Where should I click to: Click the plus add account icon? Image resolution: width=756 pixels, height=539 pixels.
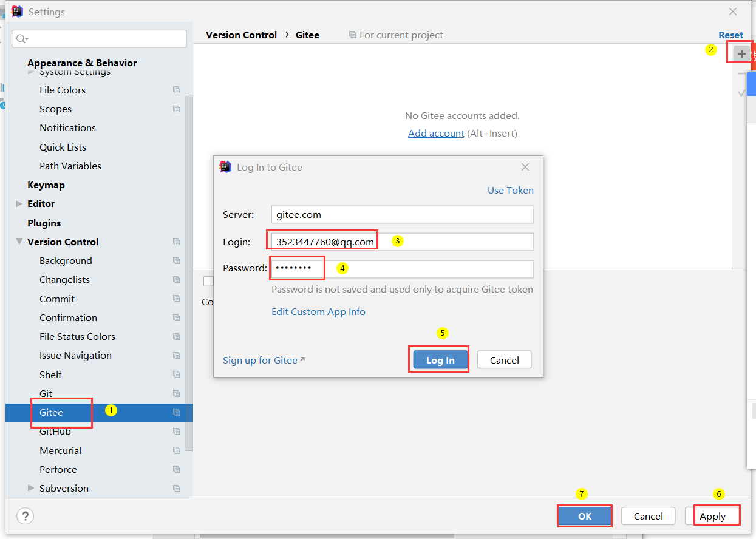[741, 54]
